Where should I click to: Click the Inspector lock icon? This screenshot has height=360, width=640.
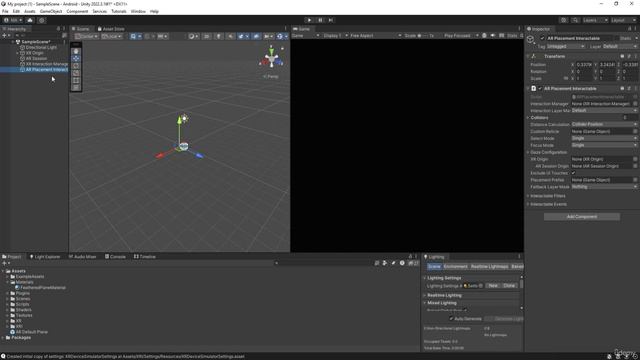tap(630, 29)
